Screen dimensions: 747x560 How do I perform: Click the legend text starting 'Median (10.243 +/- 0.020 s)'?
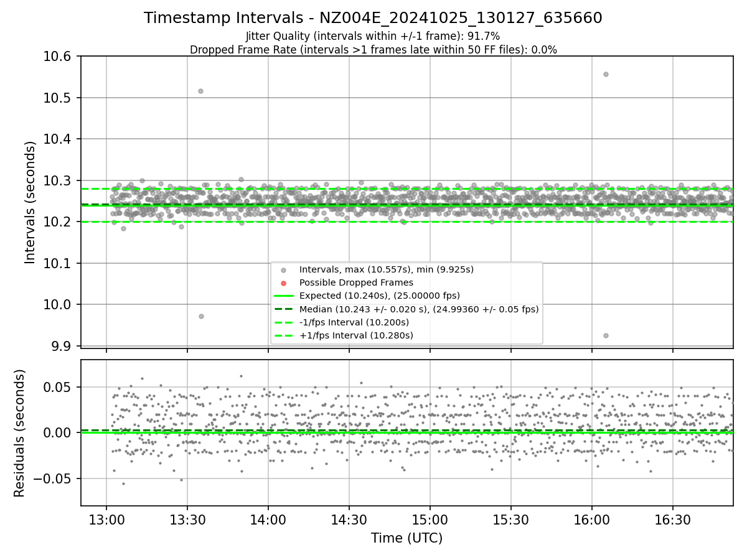pyautogui.click(x=419, y=309)
